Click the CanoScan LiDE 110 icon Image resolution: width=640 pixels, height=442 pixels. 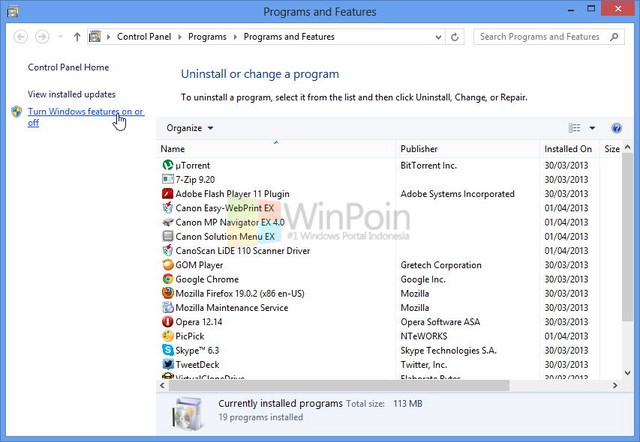coord(168,250)
